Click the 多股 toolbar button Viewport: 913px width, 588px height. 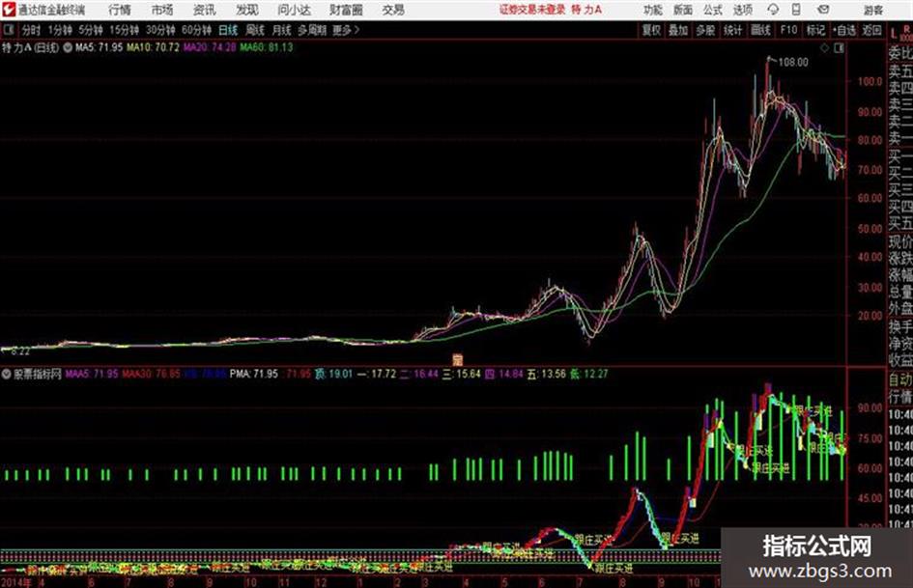tap(705, 30)
